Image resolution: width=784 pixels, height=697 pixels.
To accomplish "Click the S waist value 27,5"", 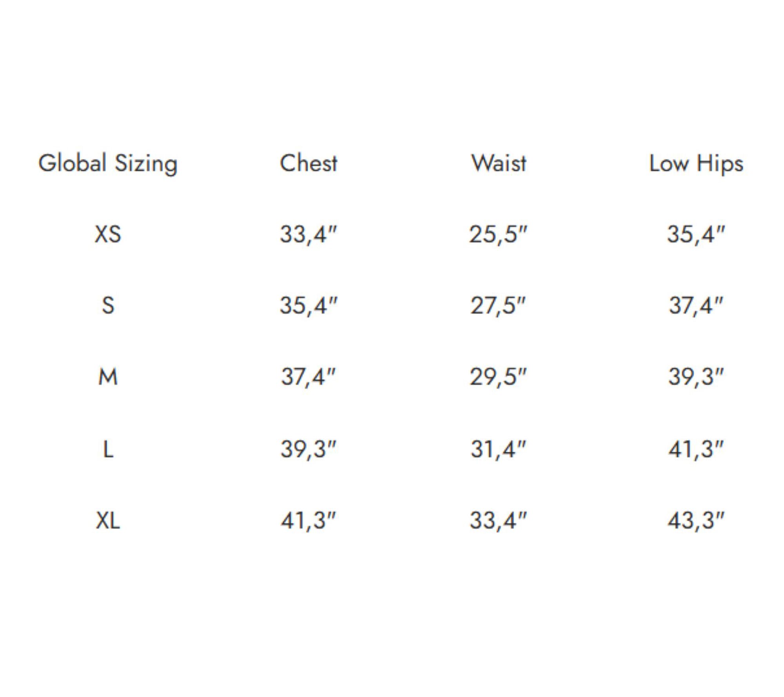I will [498, 305].
